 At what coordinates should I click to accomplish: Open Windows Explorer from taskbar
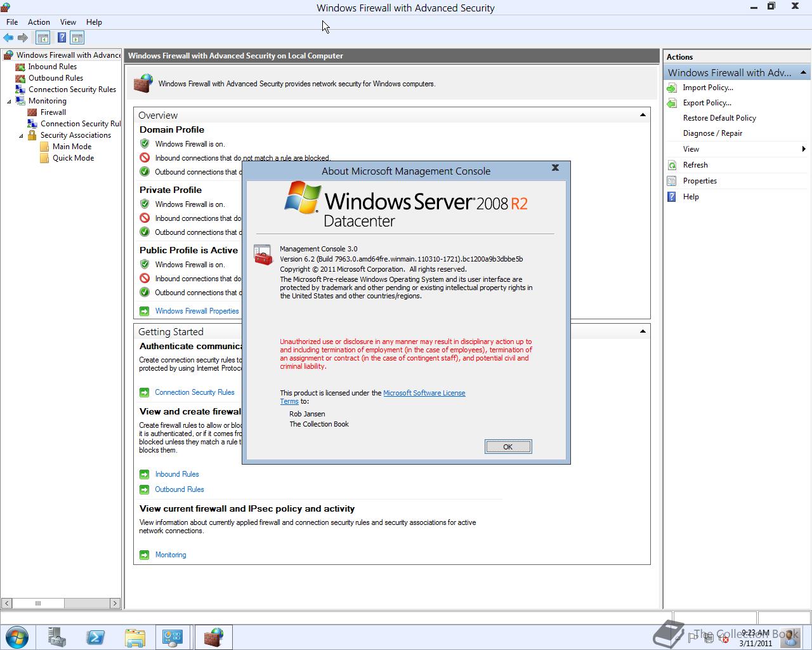pyautogui.click(x=134, y=637)
